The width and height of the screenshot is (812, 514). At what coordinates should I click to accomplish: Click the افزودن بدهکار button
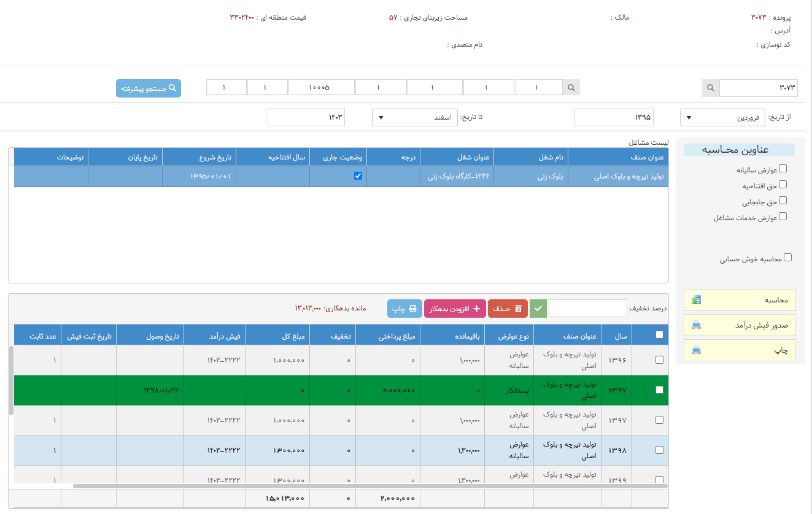click(x=455, y=309)
